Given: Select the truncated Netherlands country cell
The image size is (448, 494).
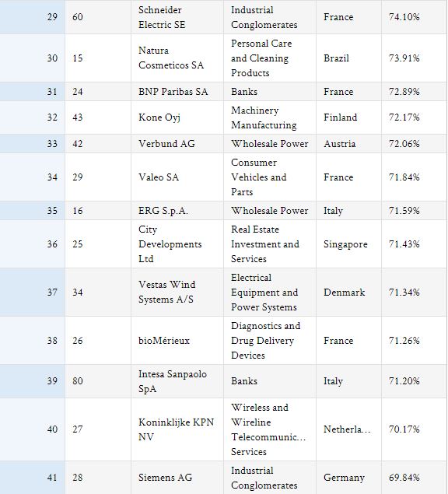Looking at the screenshot, I should tap(348, 429).
